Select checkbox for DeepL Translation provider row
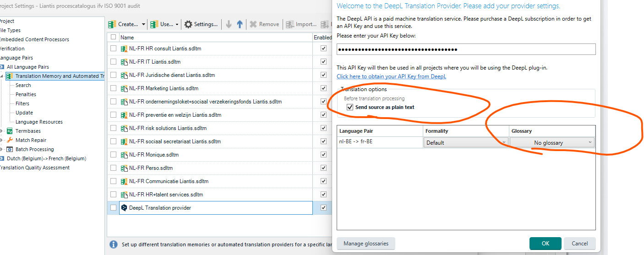The width and height of the screenshot is (644, 255). (113, 208)
